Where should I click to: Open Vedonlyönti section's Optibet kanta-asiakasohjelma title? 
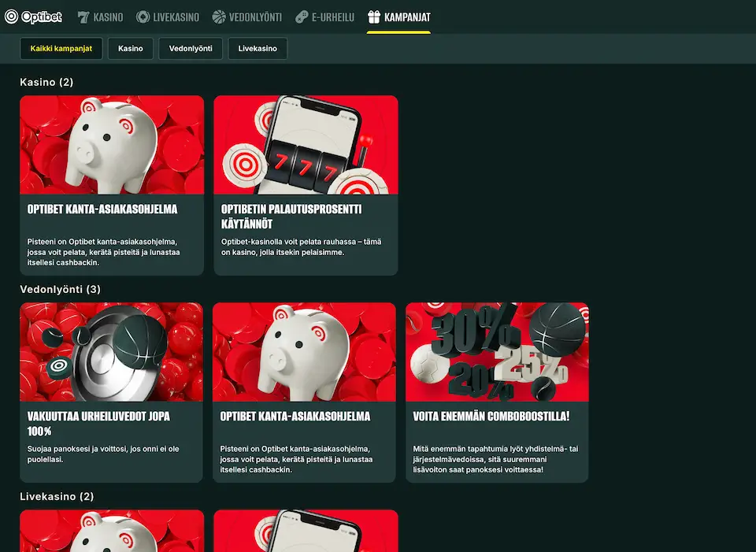tap(295, 417)
